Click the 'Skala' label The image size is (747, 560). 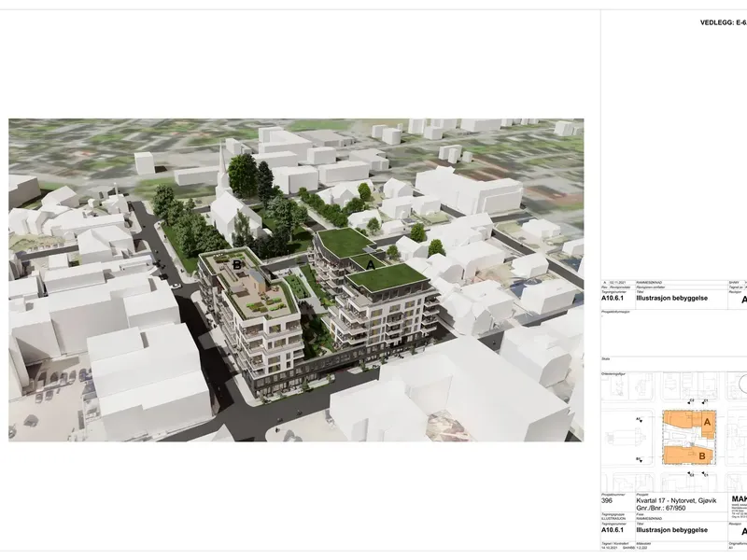(605, 359)
